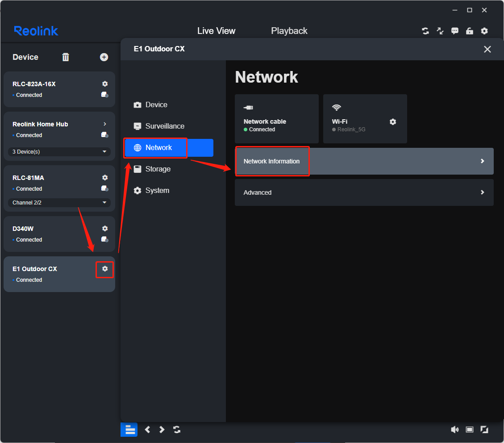Go to next page with right arrow
The height and width of the screenshot is (443, 504).
click(162, 430)
